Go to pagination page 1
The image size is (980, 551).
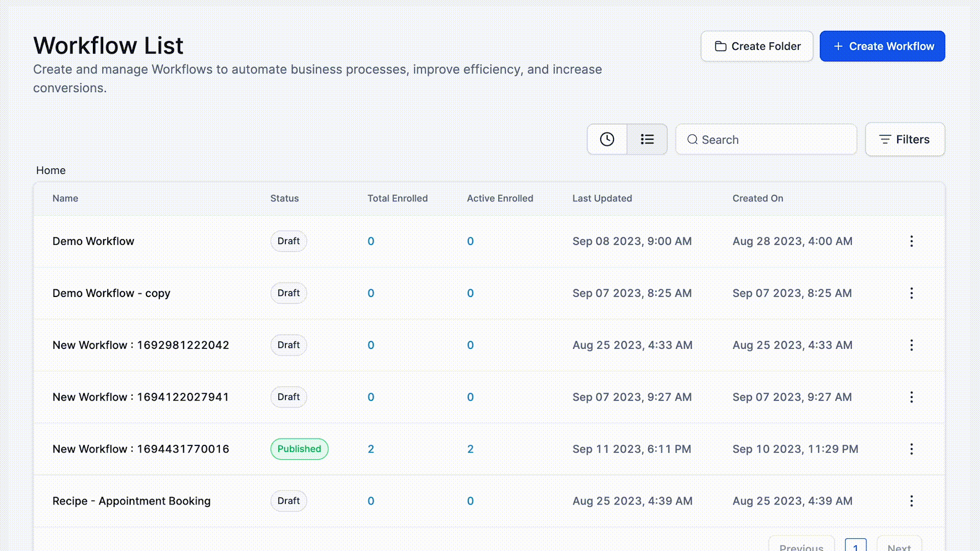(x=855, y=546)
